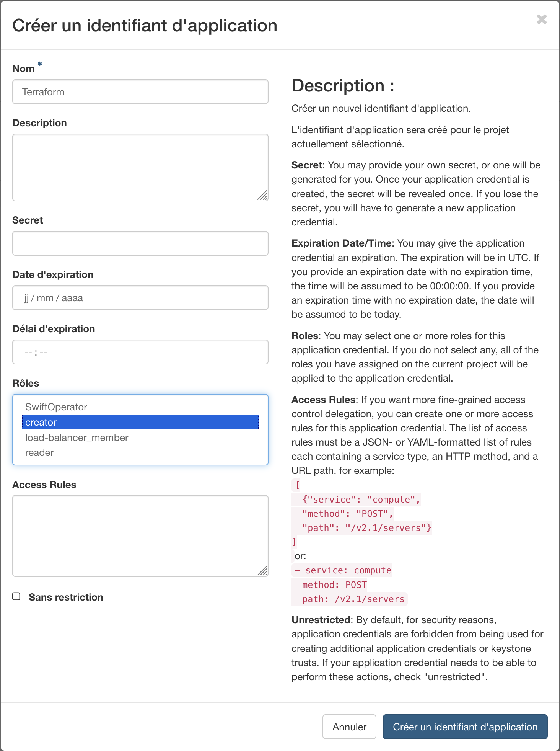
Task: Select the SwiftOperator role
Action: click(x=56, y=407)
